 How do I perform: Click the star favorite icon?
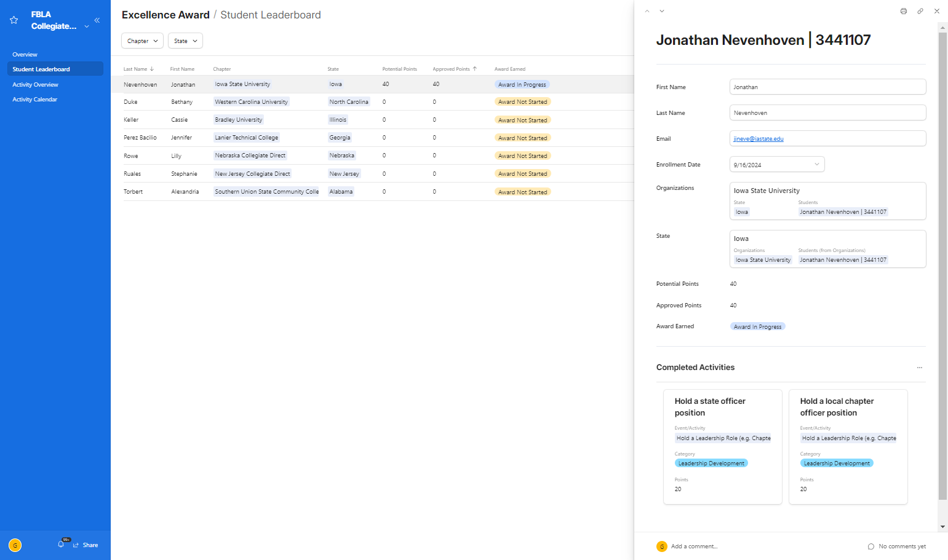click(x=14, y=20)
